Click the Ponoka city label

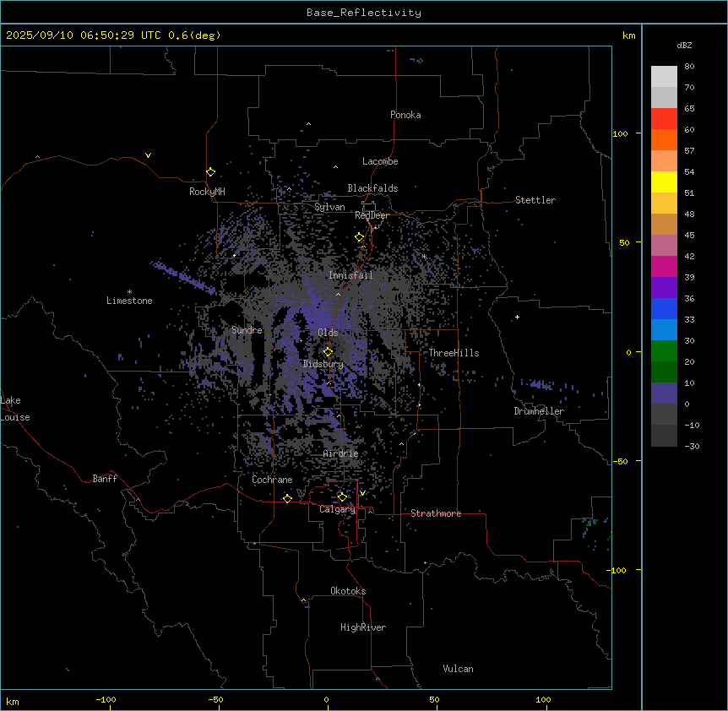[405, 115]
